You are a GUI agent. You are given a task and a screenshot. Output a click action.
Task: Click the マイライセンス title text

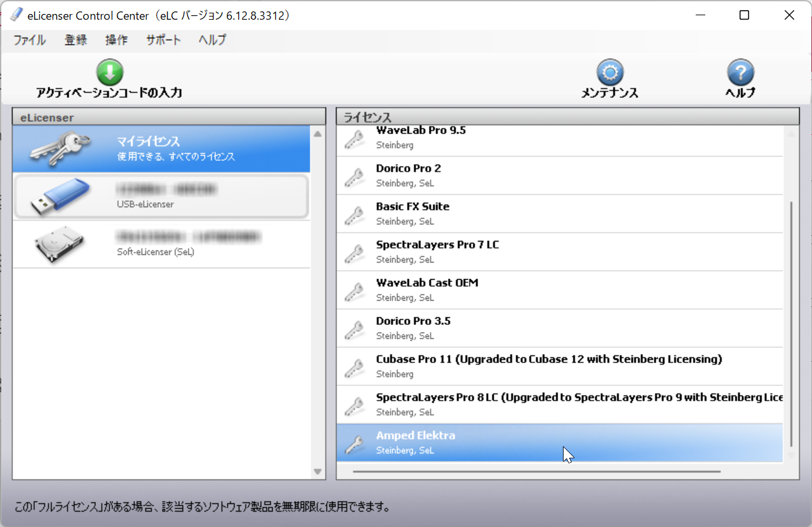149,142
